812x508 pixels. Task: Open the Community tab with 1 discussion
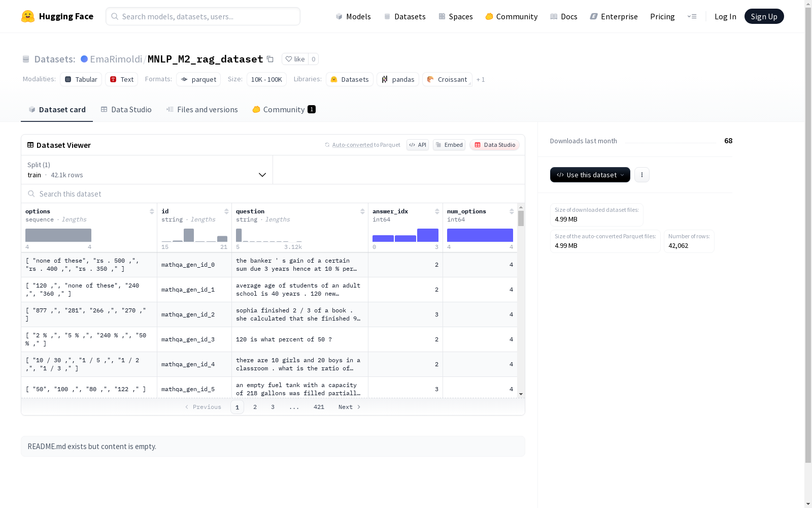[x=284, y=110]
